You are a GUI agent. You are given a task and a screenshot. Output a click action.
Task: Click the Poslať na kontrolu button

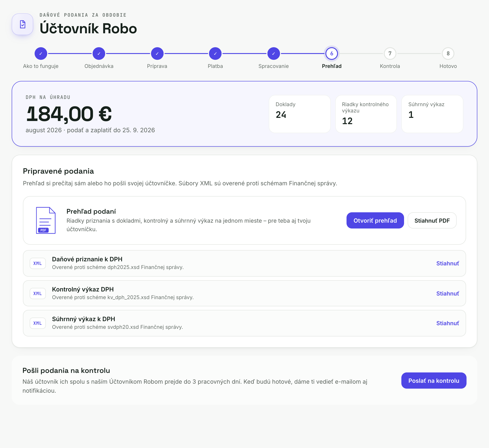pyautogui.click(x=434, y=381)
